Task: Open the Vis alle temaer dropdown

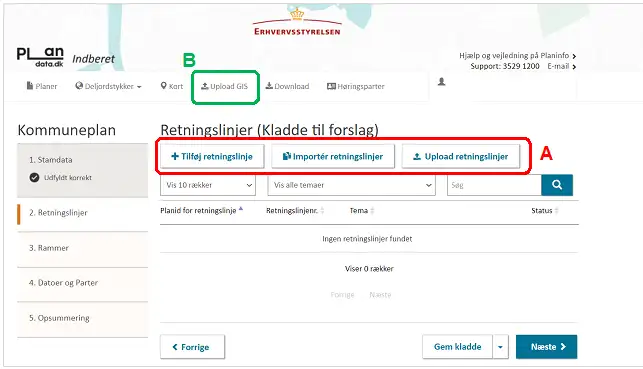Action: click(351, 185)
